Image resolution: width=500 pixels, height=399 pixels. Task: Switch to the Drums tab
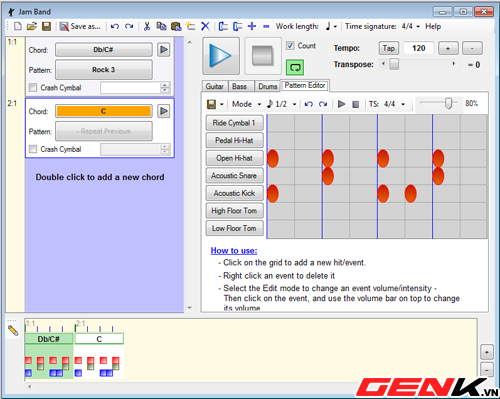pyautogui.click(x=268, y=86)
